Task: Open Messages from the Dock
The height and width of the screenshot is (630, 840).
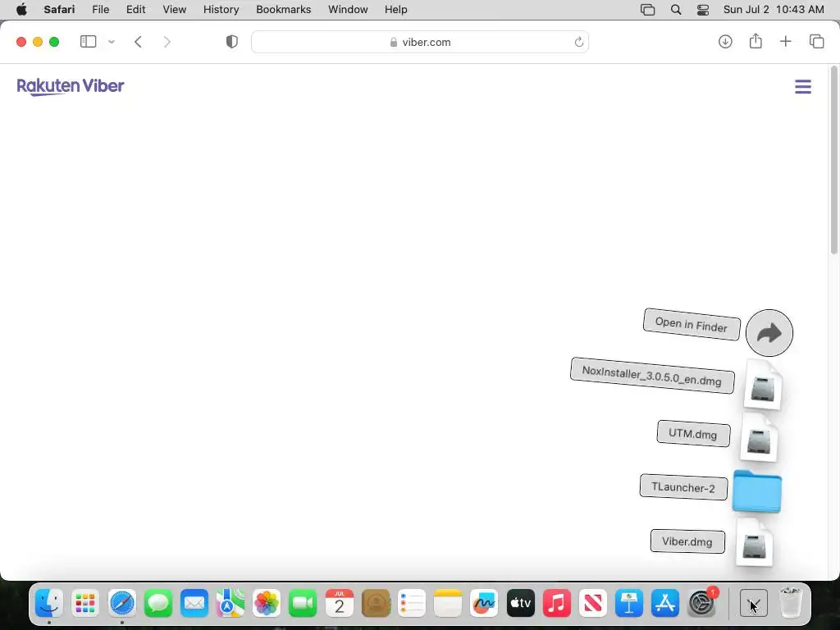Action: [158, 603]
